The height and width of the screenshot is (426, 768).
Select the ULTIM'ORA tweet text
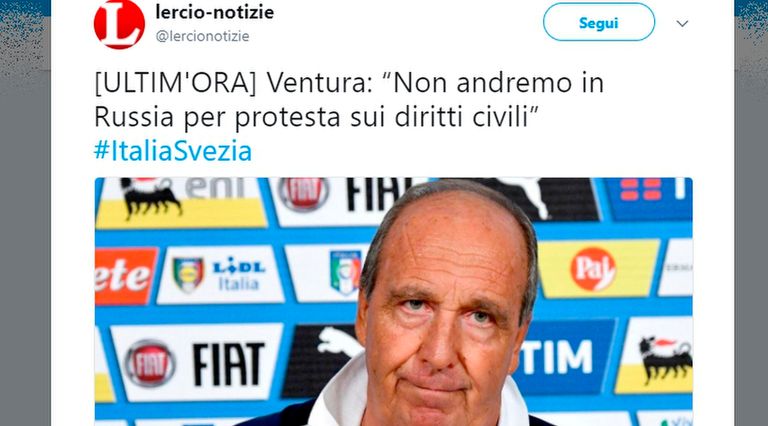tap(349, 100)
